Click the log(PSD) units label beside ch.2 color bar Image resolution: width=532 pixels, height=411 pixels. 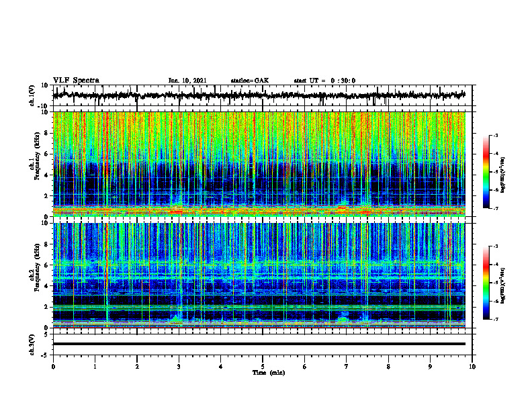[x=503, y=285]
